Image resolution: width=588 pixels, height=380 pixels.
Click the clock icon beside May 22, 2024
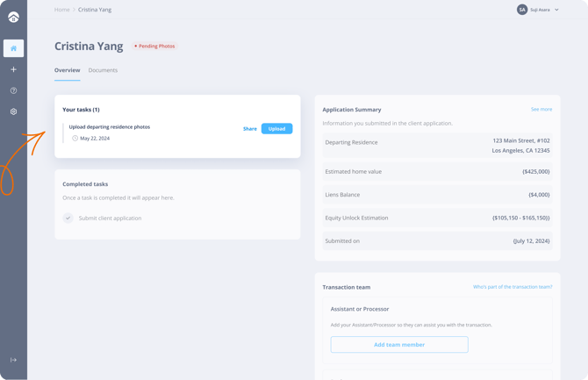pyautogui.click(x=75, y=139)
